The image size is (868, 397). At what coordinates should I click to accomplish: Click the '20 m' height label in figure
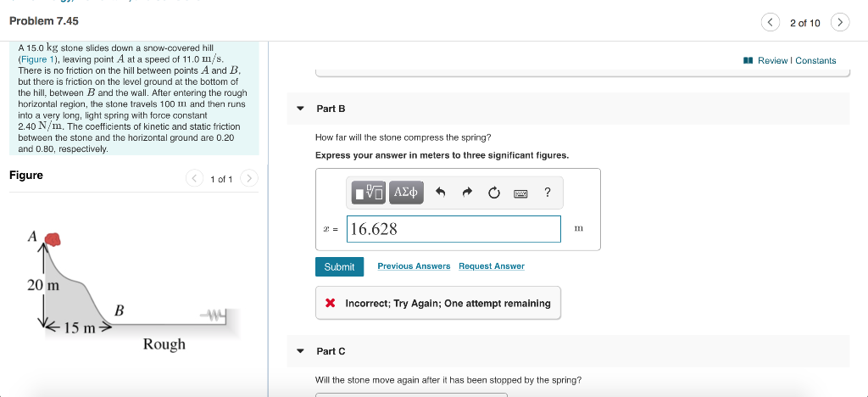coord(43,286)
